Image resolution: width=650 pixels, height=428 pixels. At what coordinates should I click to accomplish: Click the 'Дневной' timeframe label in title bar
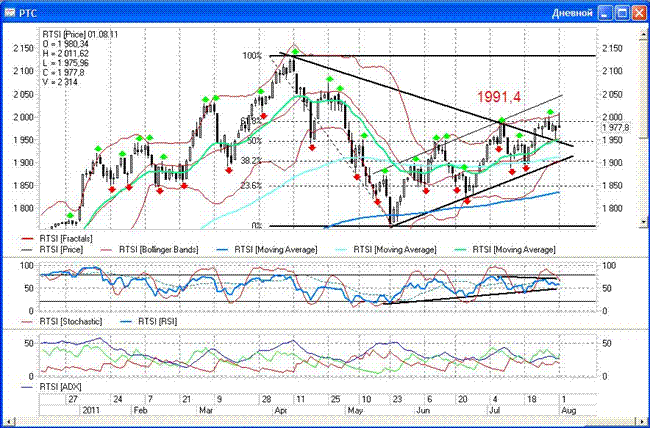pos(572,14)
